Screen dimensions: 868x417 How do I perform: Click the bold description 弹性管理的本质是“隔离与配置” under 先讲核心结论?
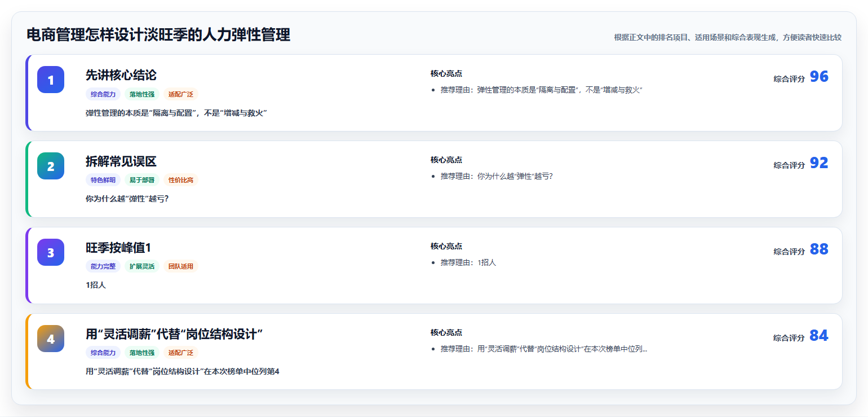coord(176,113)
